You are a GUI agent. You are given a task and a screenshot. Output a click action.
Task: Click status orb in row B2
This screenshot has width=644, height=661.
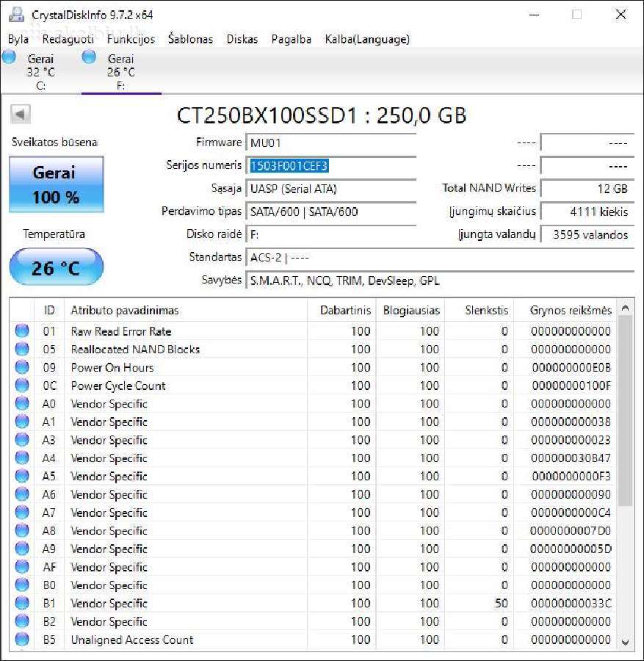[x=22, y=621]
